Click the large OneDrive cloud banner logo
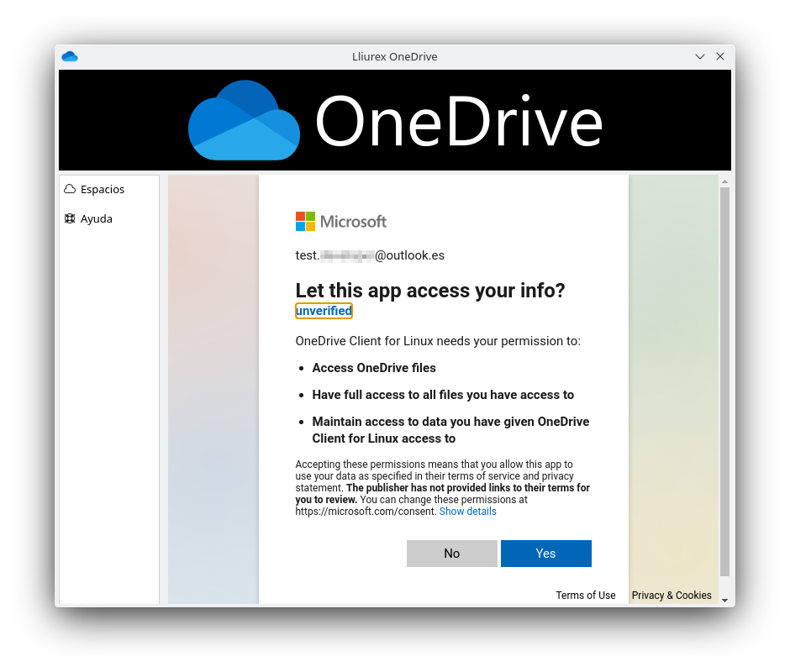Viewport: 790px width, 672px height. coord(244,121)
